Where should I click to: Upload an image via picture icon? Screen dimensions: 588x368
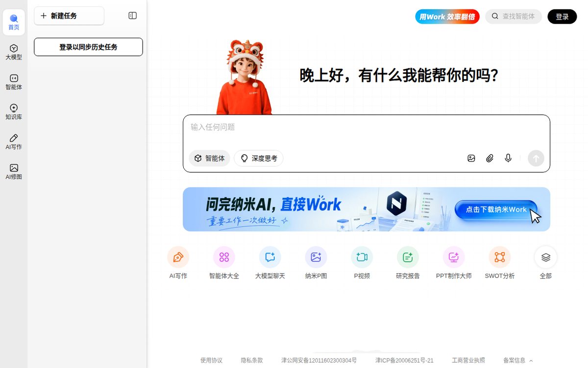click(x=471, y=158)
